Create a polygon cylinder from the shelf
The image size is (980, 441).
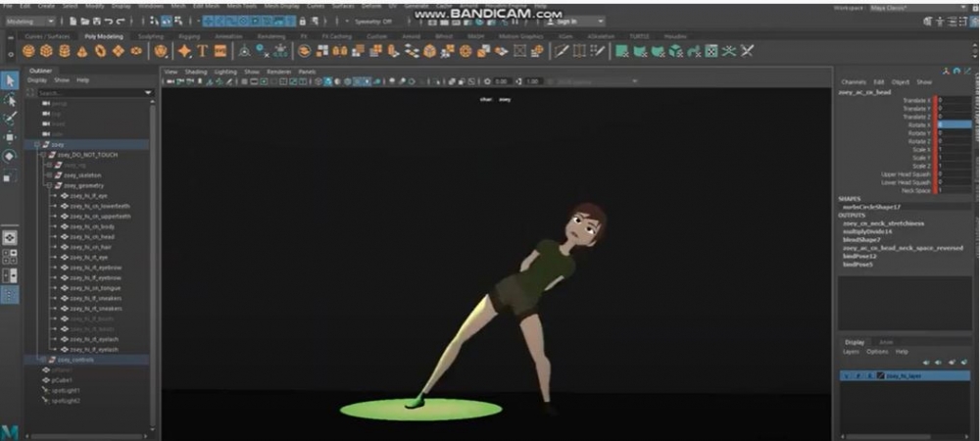(x=64, y=51)
